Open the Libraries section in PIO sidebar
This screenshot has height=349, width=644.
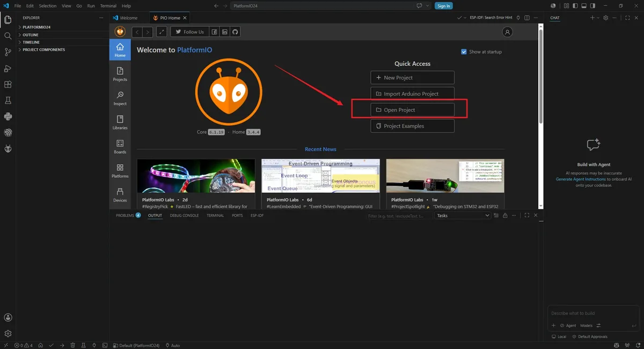click(x=120, y=122)
